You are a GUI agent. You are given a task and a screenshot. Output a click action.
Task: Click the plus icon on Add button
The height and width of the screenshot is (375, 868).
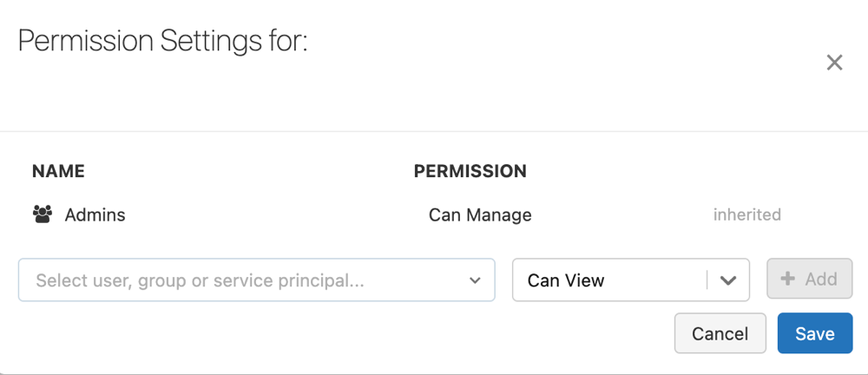pyautogui.click(x=788, y=279)
